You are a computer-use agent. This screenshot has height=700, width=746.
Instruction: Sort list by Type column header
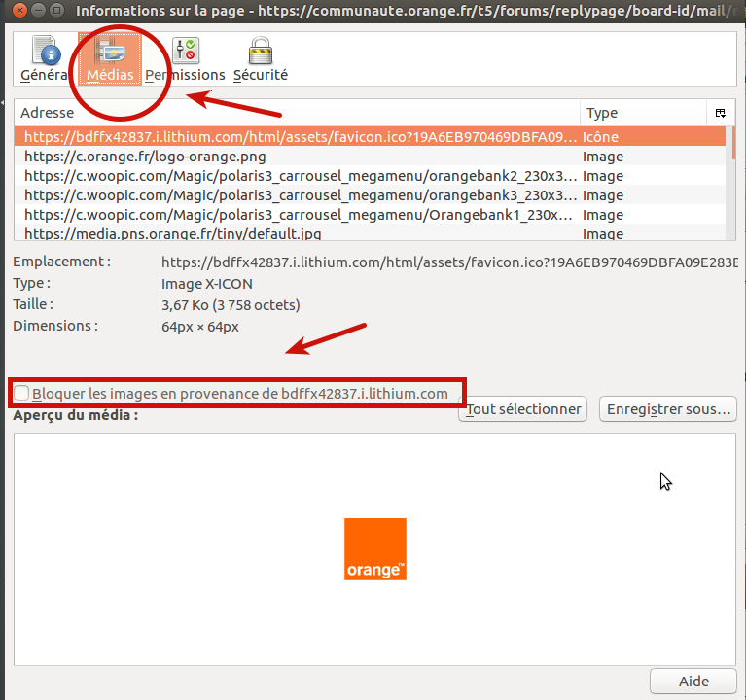(x=643, y=113)
